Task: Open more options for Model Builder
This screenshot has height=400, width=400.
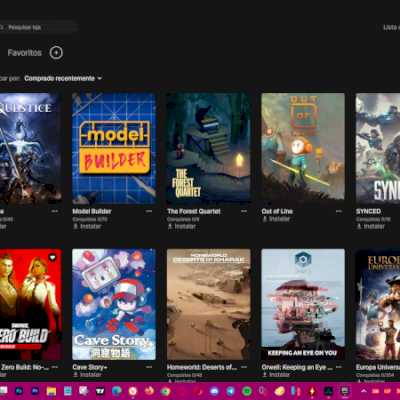Action: click(149, 211)
